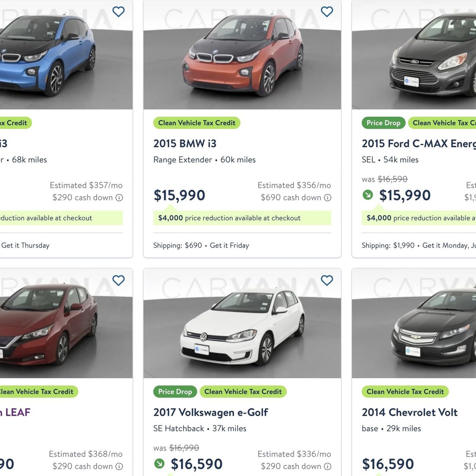Click info icon on LEAF $290 cash down
476x476 pixels.
coord(119,466)
